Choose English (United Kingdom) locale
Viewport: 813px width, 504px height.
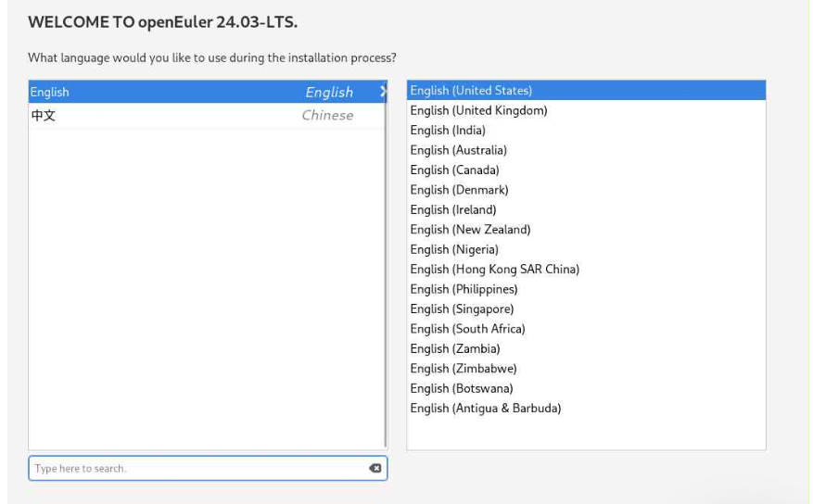[586, 110]
